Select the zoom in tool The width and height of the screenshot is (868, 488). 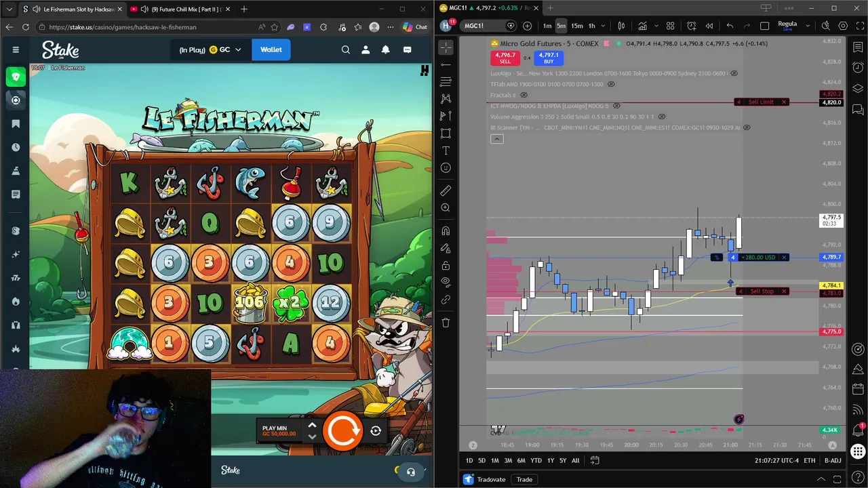(446, 208)
